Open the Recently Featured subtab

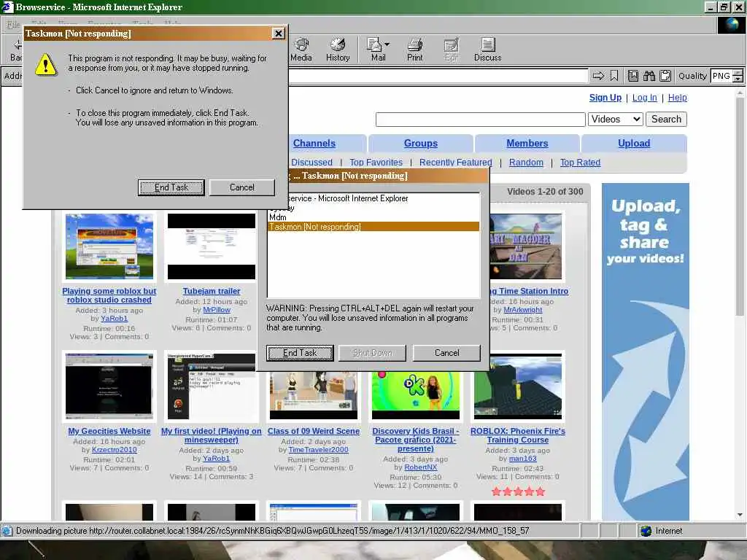[x=455, y=163]
